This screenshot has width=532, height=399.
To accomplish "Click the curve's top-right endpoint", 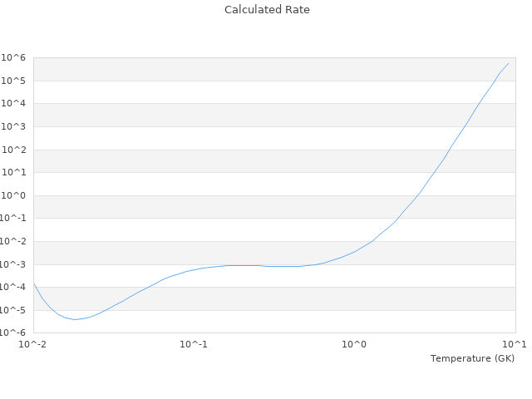I will coord(509,63).
